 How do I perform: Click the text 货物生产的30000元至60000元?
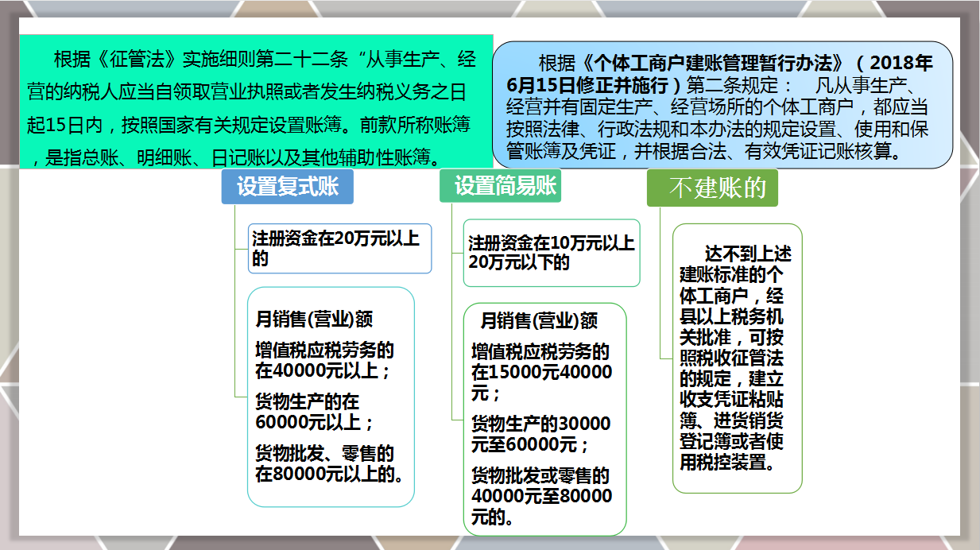tap(540, 432)
